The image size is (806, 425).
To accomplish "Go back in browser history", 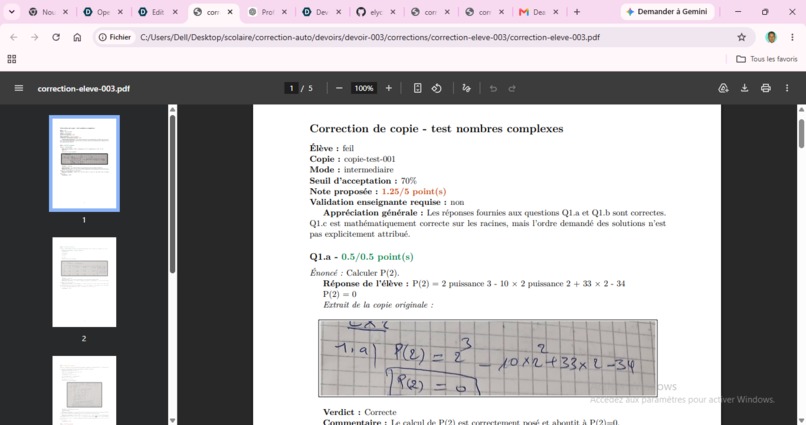I will [13, 37].
